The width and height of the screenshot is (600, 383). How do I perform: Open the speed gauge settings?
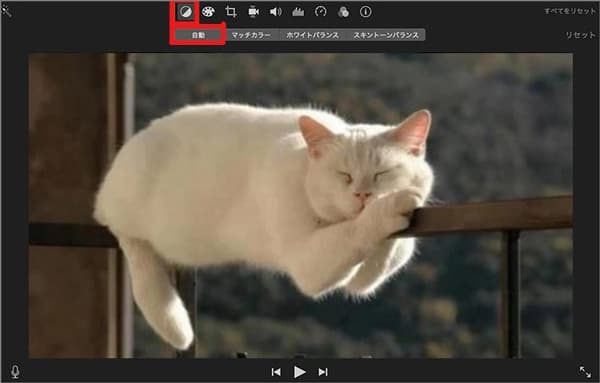(x=321, y=11)
